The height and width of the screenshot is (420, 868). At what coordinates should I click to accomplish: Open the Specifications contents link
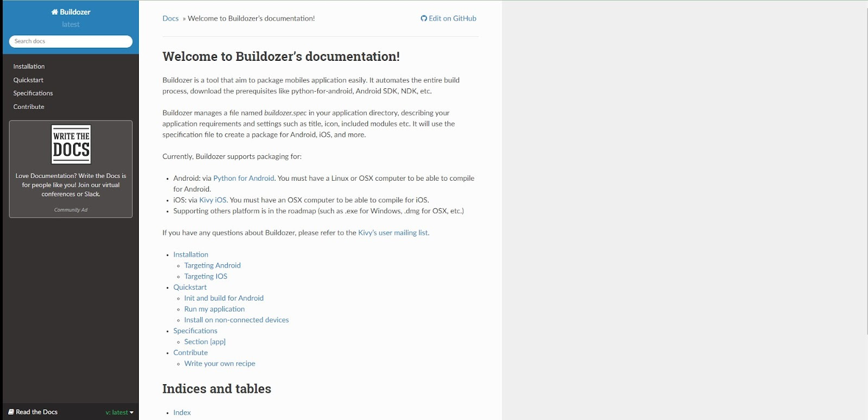(x=195, y=330)
